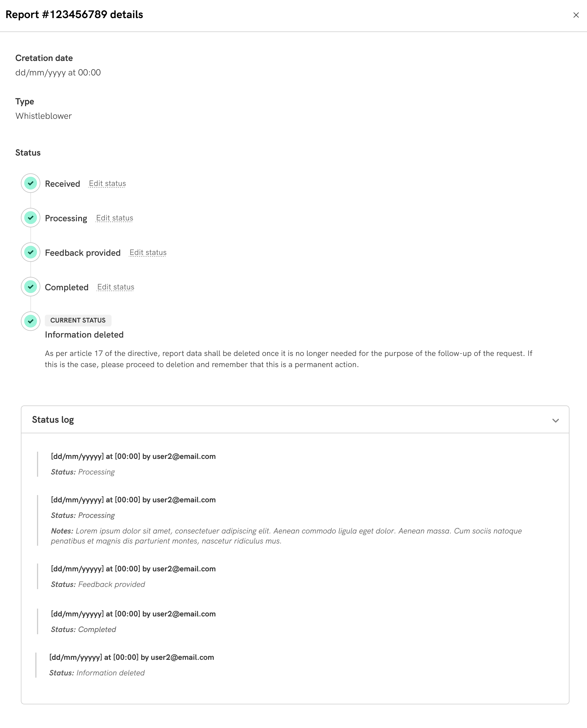Click the Received status checkmark icon
Viewport: 587px width, 728px height.
click(x=31, y=183)
